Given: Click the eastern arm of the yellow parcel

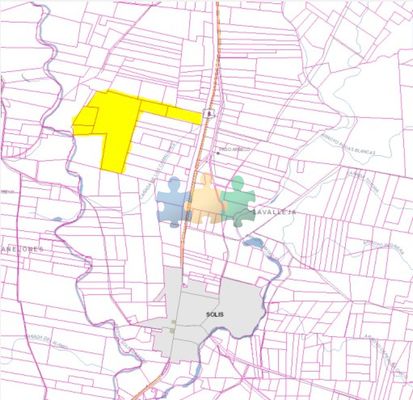Looking at the screenshot, I should point(170,112).
